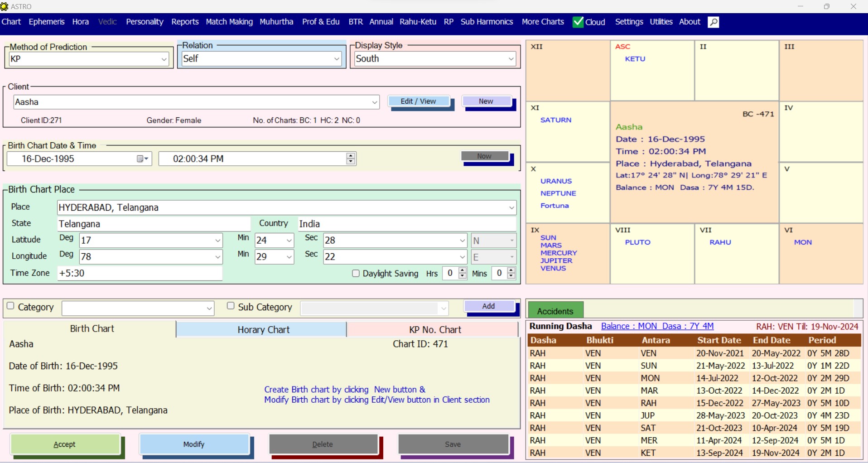Viewport: 868px width, 463px height.
Task: Enable the Daylight Saving checkbox
Action: pos(356,274)
